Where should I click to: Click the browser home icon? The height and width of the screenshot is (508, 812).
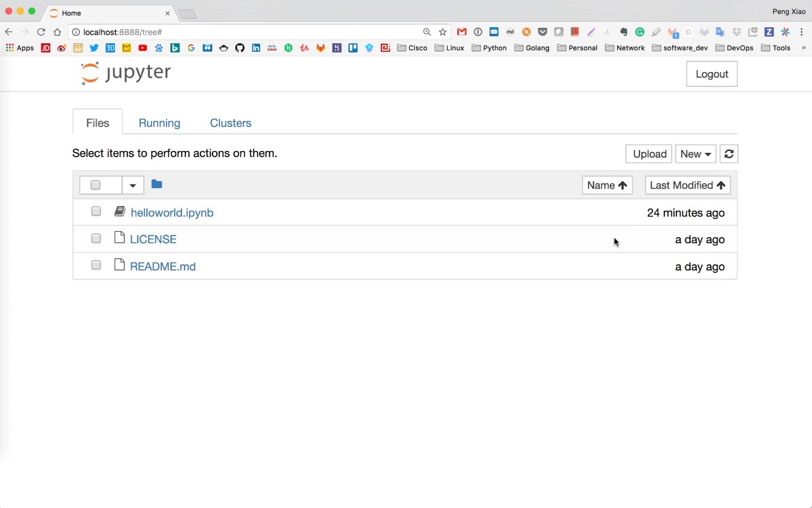(57, 32)
